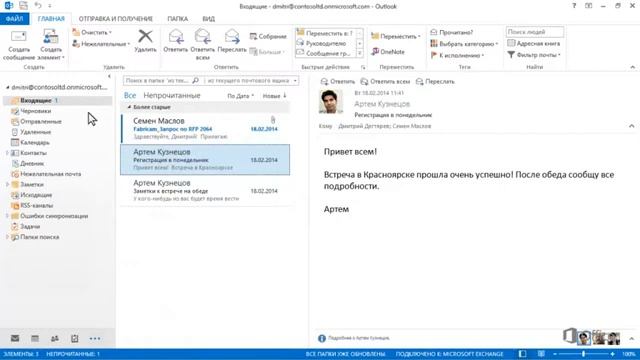Click the Переслать forward icon in ribbon
The width and height of the screenshot is (640, 360).
click(x=232, y=41)
